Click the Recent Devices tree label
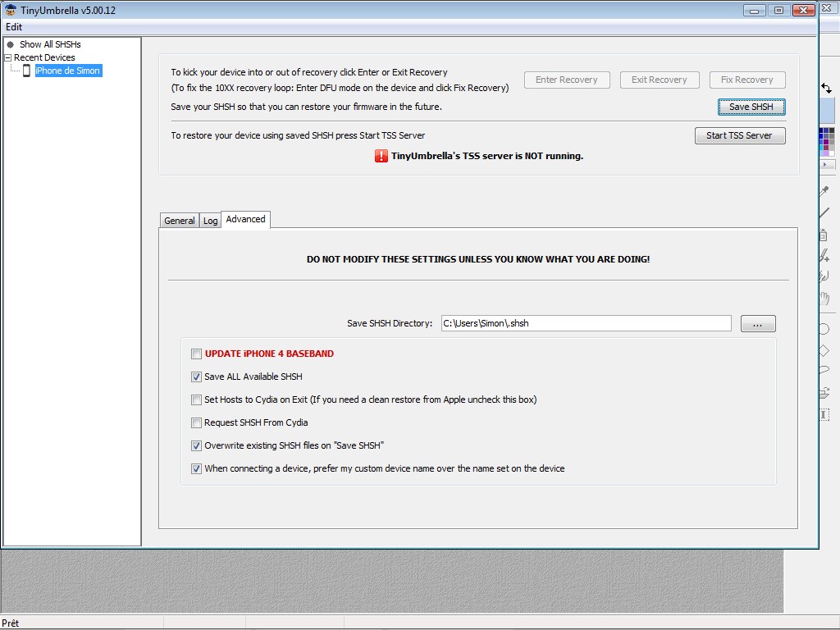 tap(44, 58)
